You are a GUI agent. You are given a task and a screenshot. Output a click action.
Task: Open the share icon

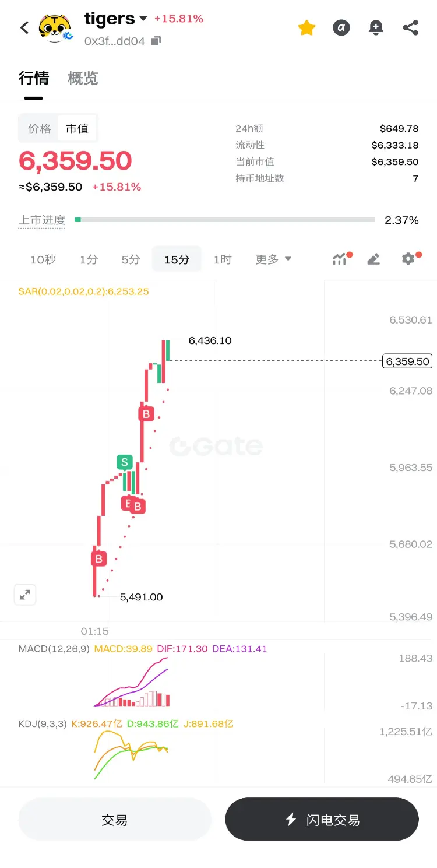click(411, 27)
